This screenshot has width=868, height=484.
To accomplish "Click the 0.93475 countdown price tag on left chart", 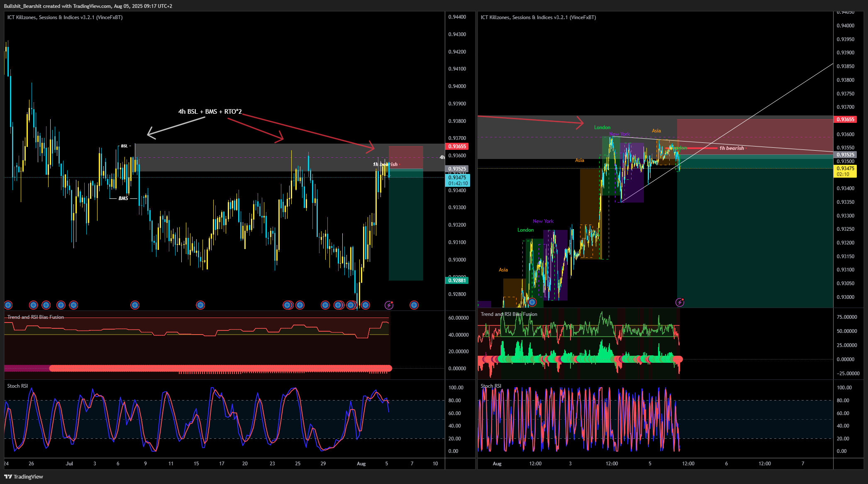I will pyautogui.click(x=458, y=181).
